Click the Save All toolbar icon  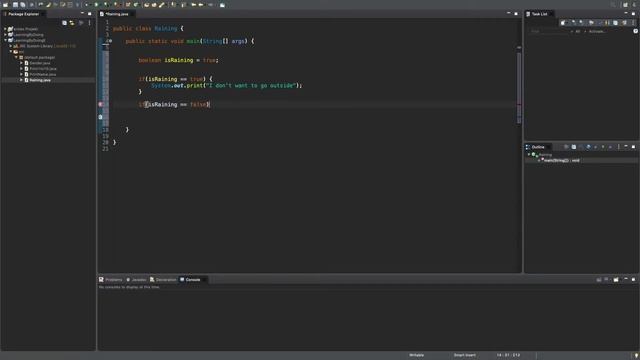22,5
